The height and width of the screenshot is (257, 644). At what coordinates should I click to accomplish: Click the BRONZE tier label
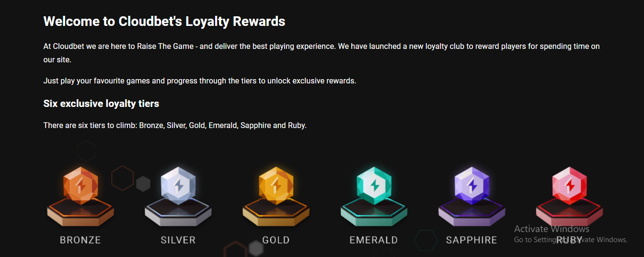(x=80, y=240)
